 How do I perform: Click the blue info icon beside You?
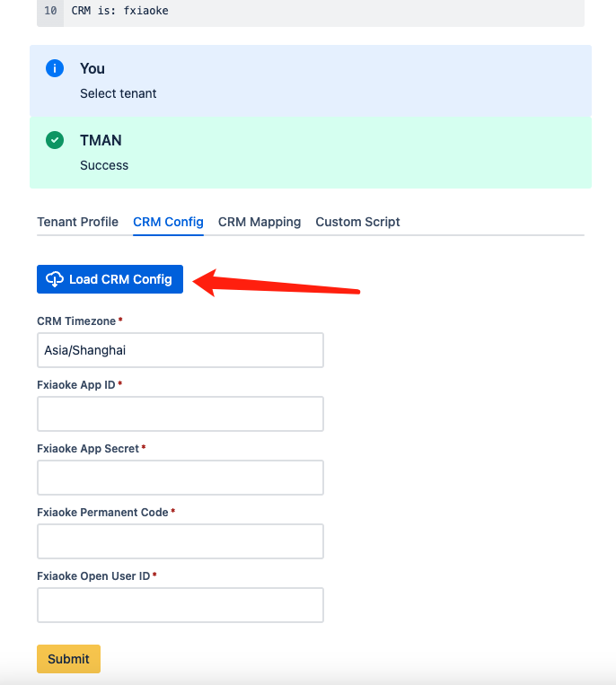(x=55, y=68)
